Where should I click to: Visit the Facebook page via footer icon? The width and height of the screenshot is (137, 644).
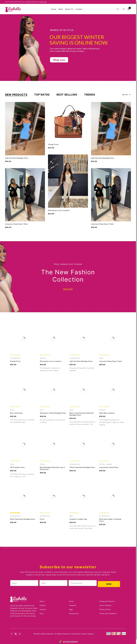point(11,634)
